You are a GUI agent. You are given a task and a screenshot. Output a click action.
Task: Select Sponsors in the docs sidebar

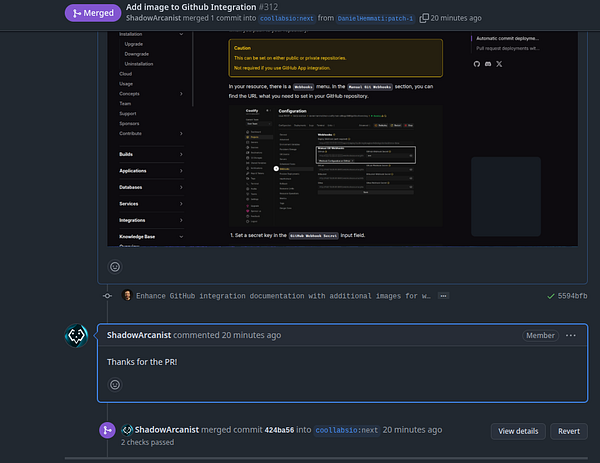coord(129,124)
